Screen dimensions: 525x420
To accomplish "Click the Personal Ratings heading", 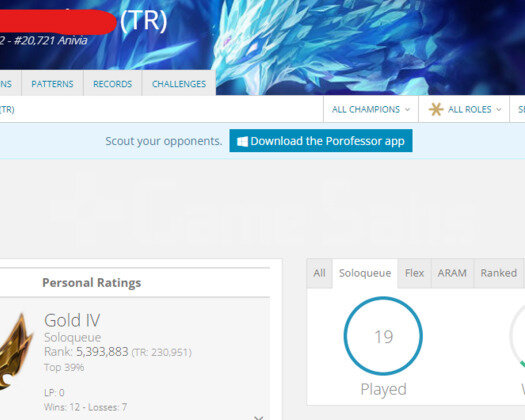I will pos(91,283).
